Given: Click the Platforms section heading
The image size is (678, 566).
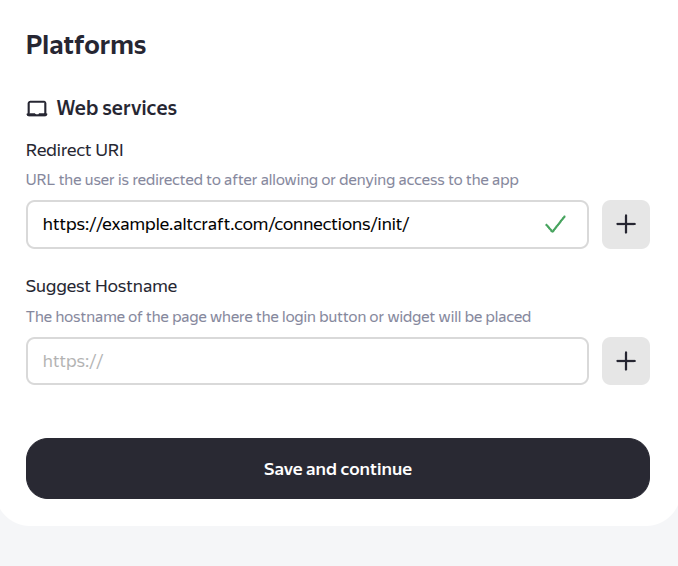Looking at the screenshot, I should click(x=86, y=45).
